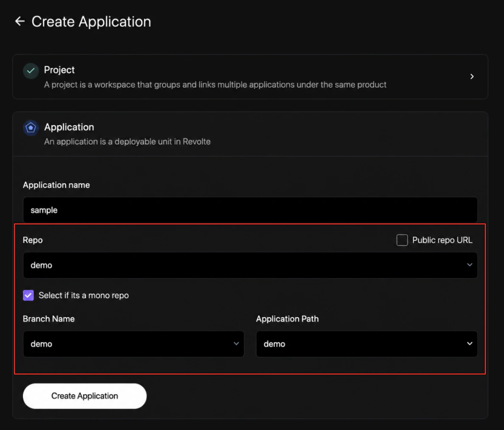
Task: Click the Application section heading
Action: point(69,127)
